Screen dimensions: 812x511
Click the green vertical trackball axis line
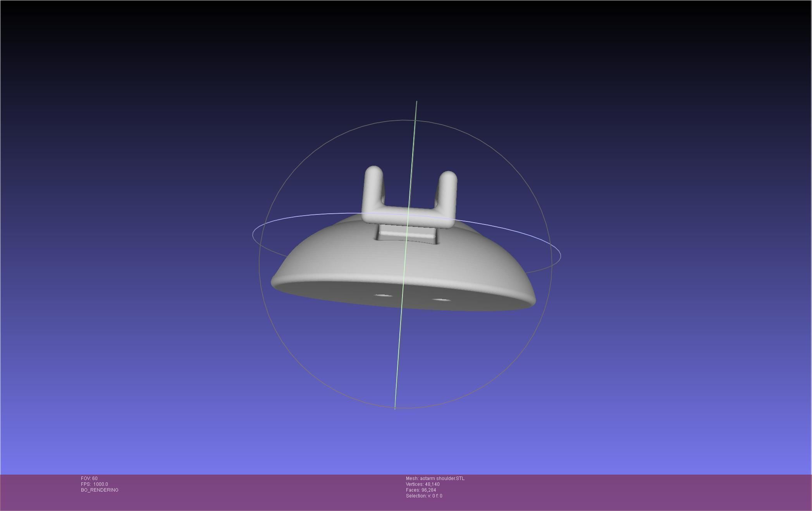tap(399, 348)
